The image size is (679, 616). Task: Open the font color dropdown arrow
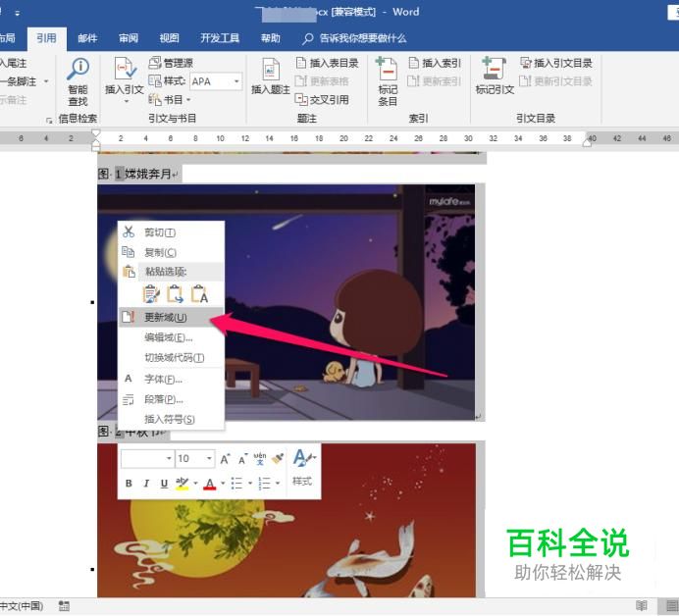point(223,484)
